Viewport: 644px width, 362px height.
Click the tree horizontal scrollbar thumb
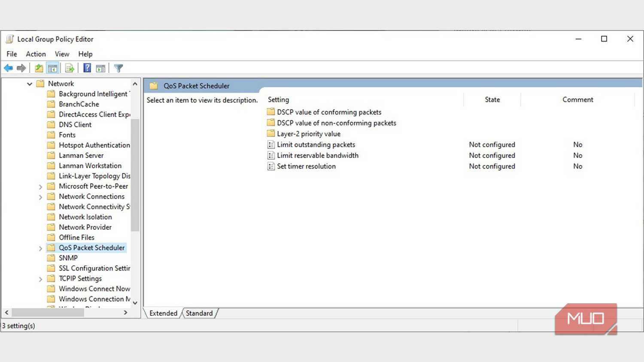coord(48,313)
